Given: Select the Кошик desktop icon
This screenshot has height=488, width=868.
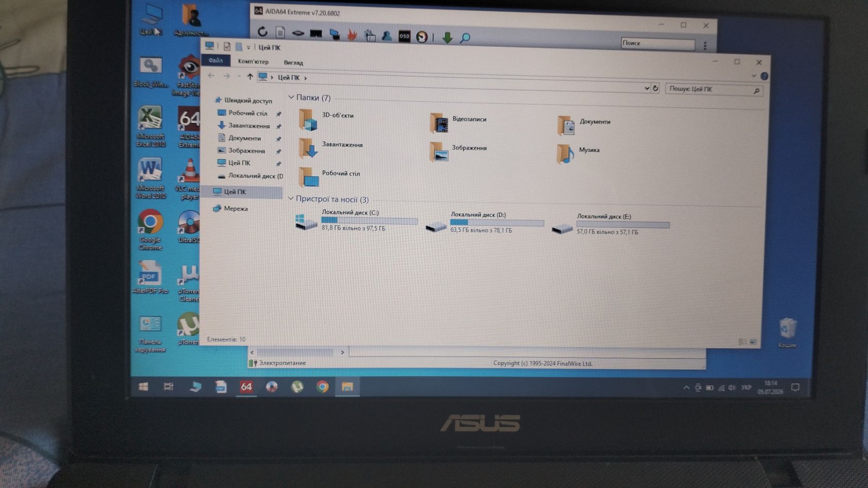Looking at the screenshot, I should coord(787,333).
